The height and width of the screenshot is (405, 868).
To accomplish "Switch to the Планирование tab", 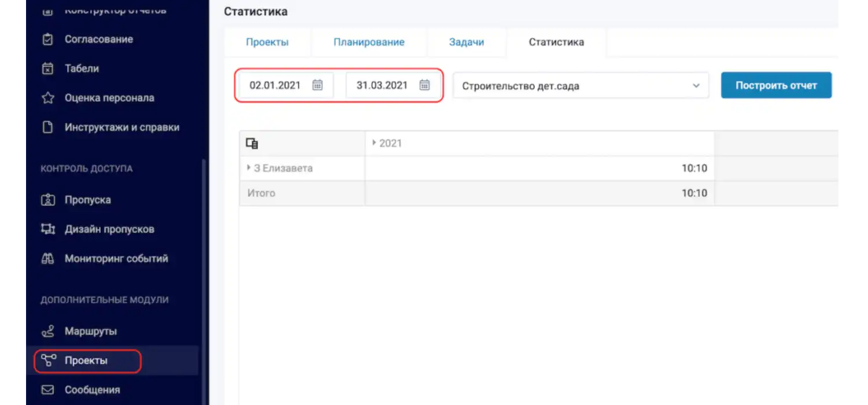I will tap(369, 42).
